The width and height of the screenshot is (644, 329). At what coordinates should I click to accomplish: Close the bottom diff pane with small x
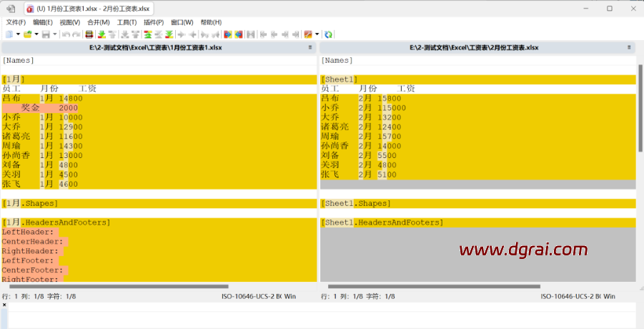(4, 305)
